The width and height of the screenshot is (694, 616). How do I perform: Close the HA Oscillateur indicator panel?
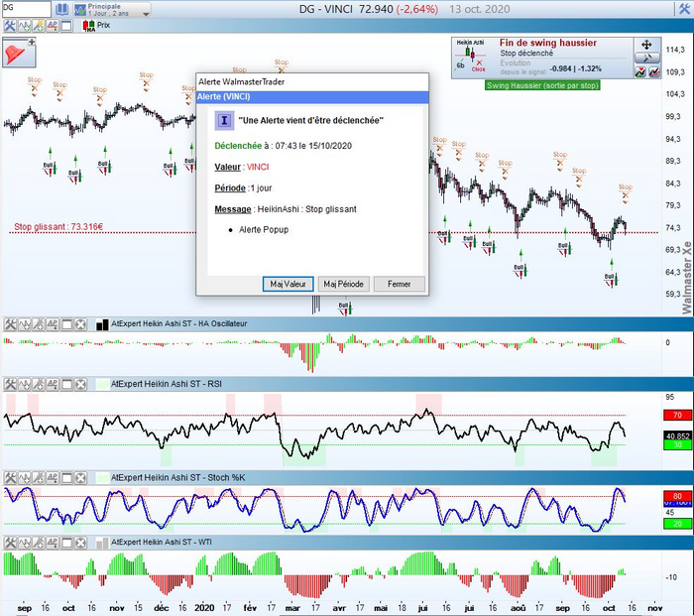point(80,324)
